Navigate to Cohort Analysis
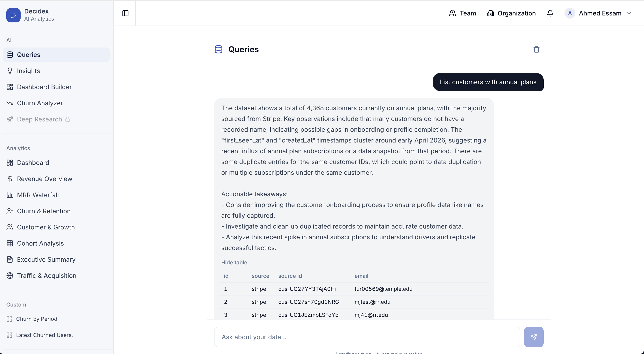The width and height of the screenshot is (644, 354). click(40, 243)
